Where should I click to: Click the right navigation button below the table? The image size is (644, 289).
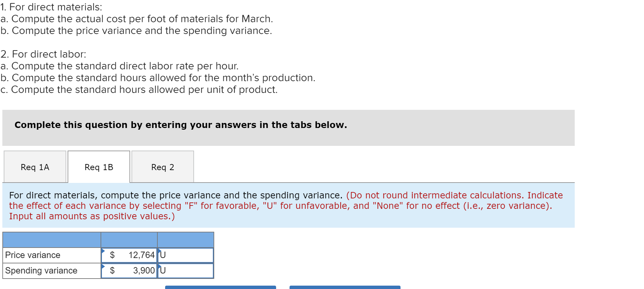point(345,288)
